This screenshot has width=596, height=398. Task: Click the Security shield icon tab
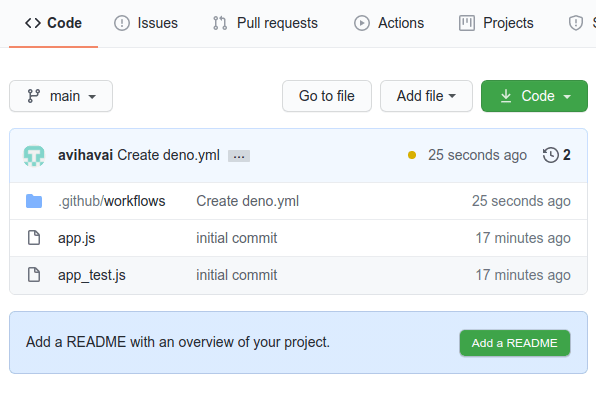[576, 23]
